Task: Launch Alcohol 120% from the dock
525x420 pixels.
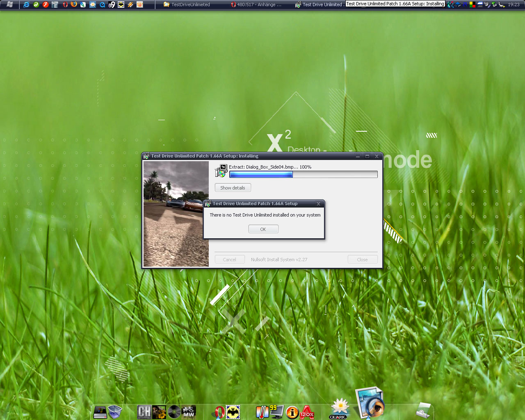Action: (307, 412)
